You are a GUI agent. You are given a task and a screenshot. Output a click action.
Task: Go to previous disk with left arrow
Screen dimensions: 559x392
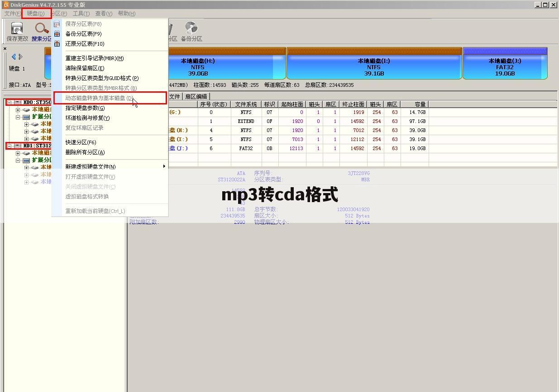(x=14, y=57)
